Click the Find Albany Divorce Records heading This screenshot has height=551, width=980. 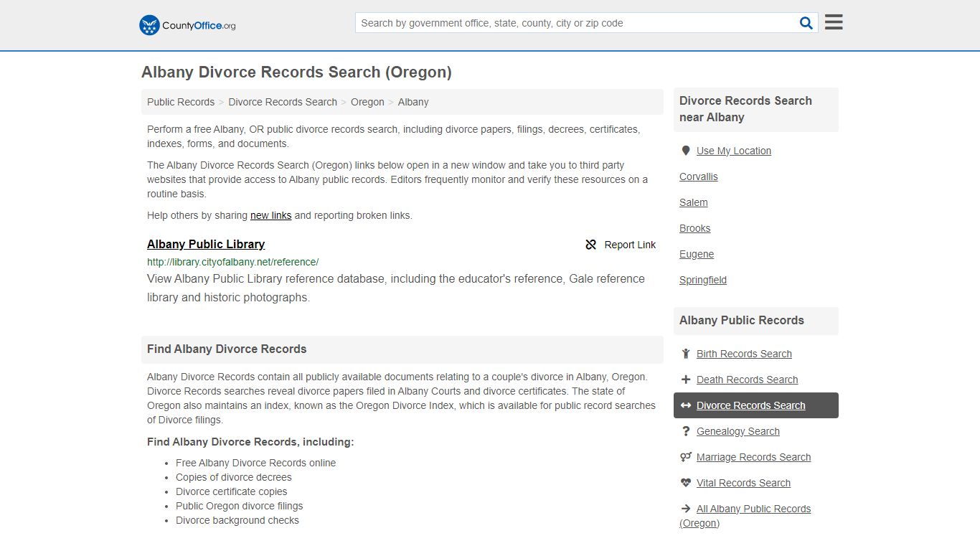click(227, 349)
